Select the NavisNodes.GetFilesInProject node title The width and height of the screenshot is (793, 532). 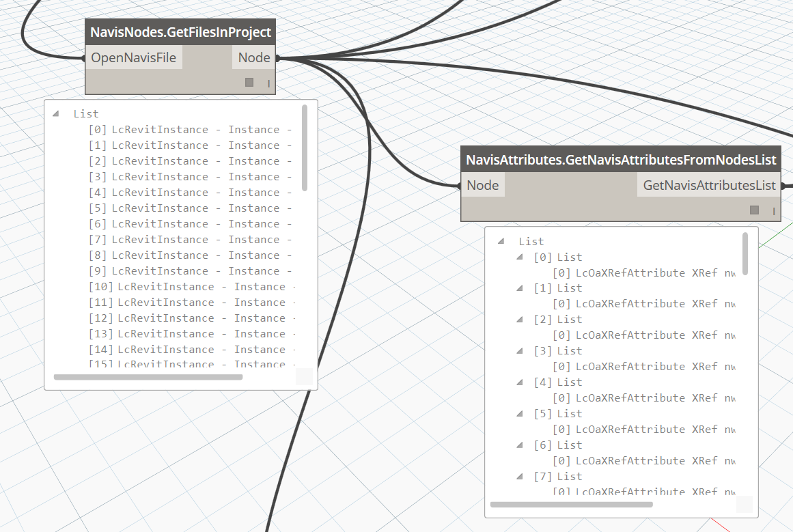[x=180, y=33]
